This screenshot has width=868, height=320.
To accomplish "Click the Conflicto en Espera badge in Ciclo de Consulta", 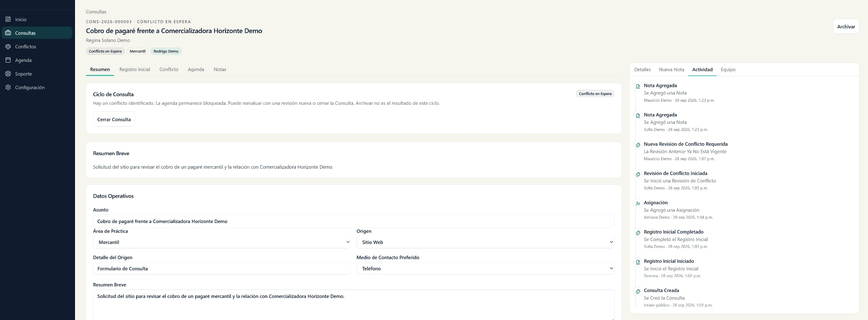I will (x=595, y=94).
